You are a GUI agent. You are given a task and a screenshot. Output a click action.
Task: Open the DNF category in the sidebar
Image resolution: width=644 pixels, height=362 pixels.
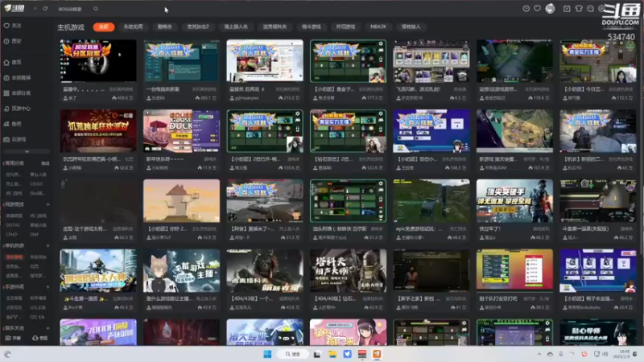(x=34, y=234)
